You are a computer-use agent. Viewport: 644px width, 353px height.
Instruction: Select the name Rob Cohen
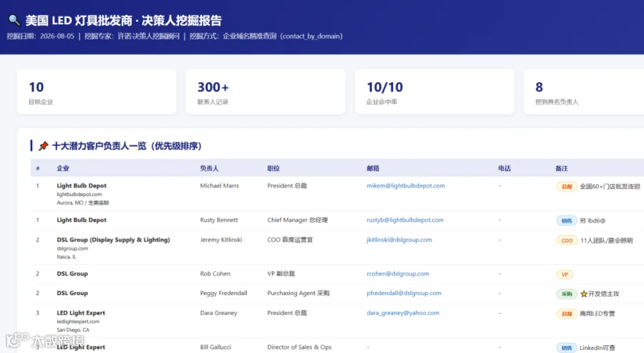215,274
